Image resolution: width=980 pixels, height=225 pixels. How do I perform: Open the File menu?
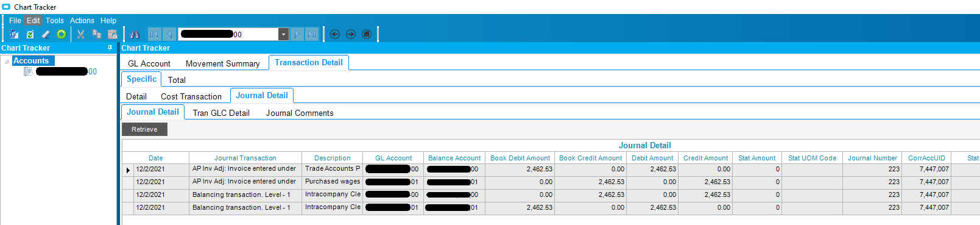pyautogui.click(x=15, y=20)
